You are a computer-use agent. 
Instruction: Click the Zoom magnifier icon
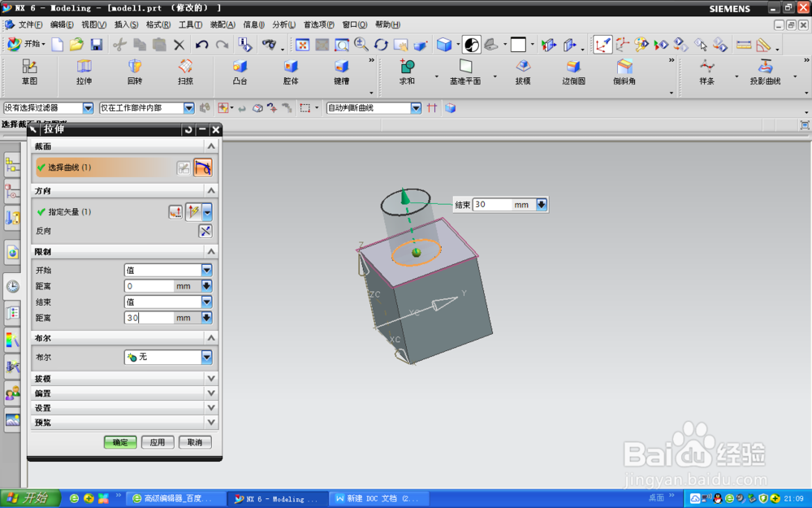[x=361, y=45]
